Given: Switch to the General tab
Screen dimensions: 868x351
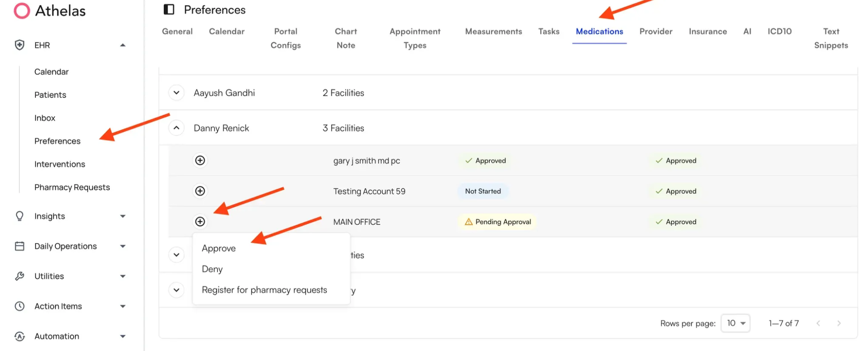Looking at the screenshot, I should [x=177, y=31].
